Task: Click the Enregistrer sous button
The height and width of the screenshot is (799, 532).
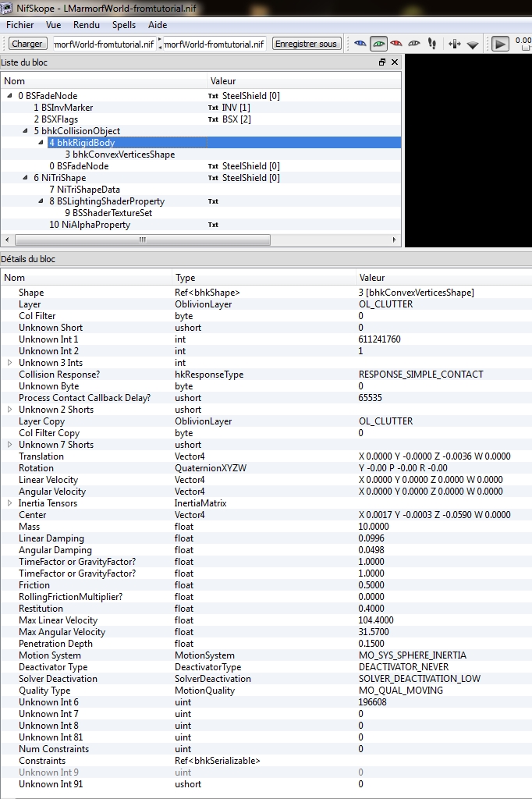Action: point(306,44)
